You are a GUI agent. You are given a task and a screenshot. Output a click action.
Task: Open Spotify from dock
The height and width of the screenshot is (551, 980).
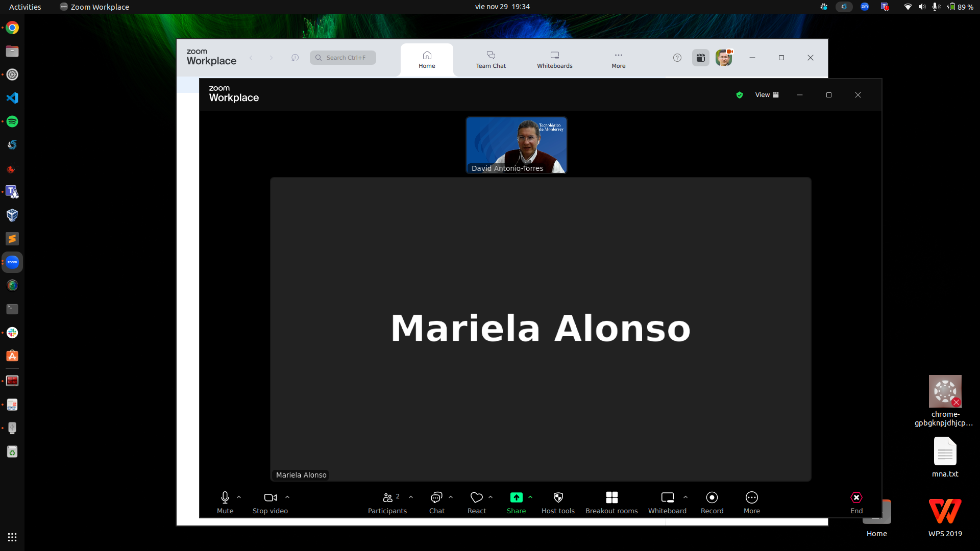click(12, 121)
